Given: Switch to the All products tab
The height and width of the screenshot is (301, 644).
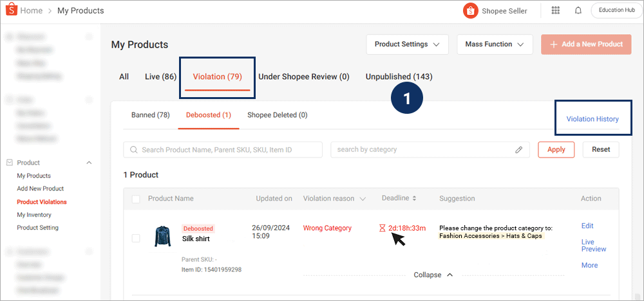Looking at the screenshot, I should tap(124, 77).
